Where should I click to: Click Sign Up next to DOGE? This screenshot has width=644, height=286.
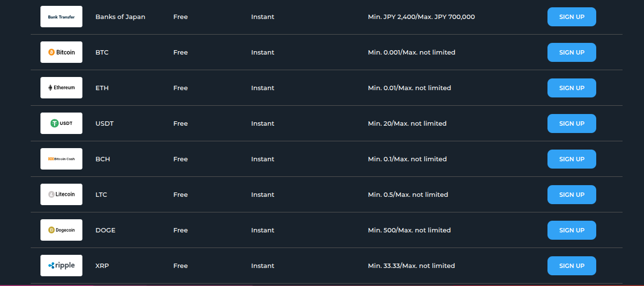571,230
